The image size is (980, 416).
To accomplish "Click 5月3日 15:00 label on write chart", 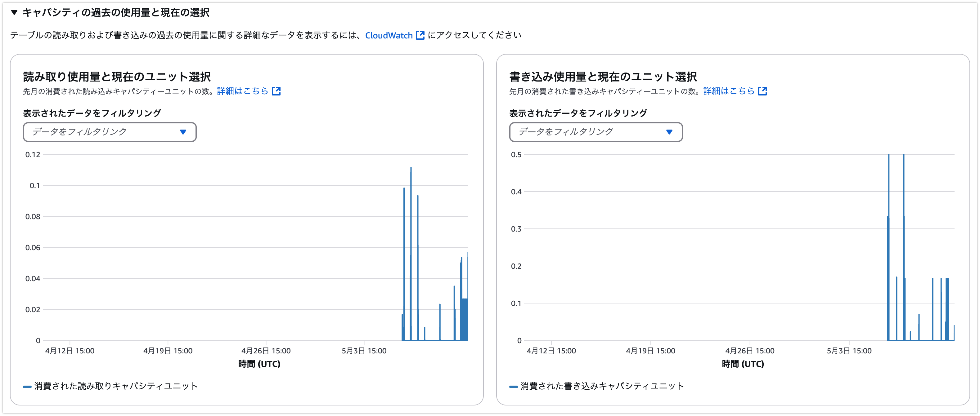I will click(x=849, y=351).
